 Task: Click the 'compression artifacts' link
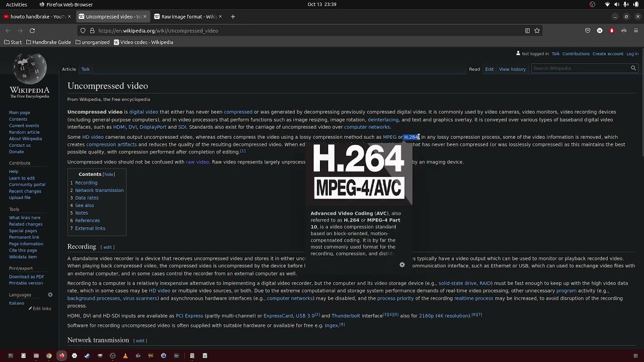coord(111,145)
